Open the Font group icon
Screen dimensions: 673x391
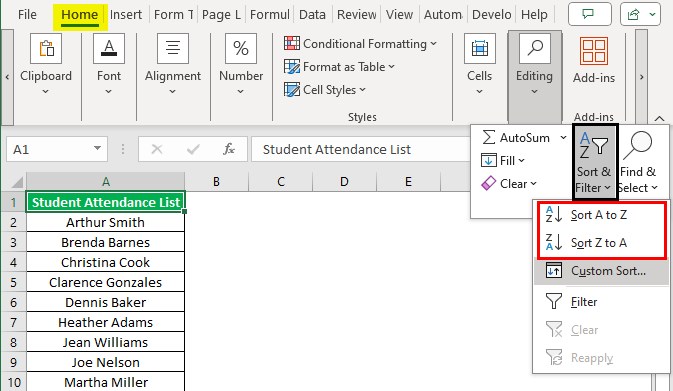point(109,48)
